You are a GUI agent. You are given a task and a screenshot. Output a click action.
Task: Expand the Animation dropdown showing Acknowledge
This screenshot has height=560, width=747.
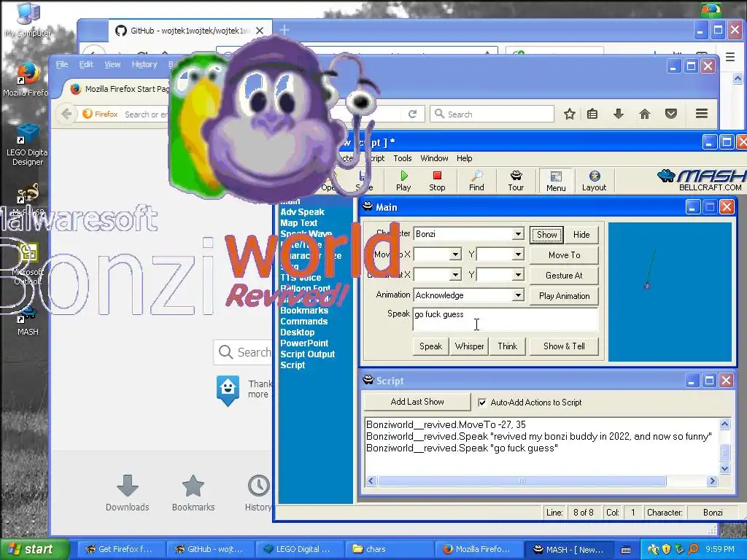coord(518,295)
